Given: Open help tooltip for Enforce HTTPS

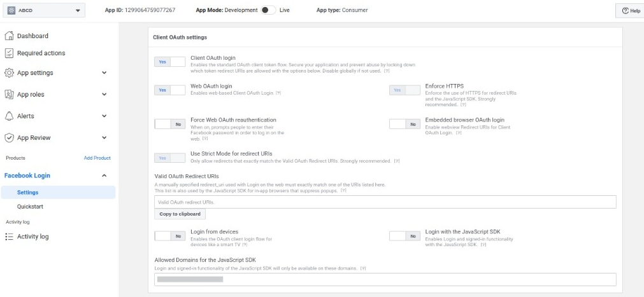Looking at the screenshot, I should [463, 105].
